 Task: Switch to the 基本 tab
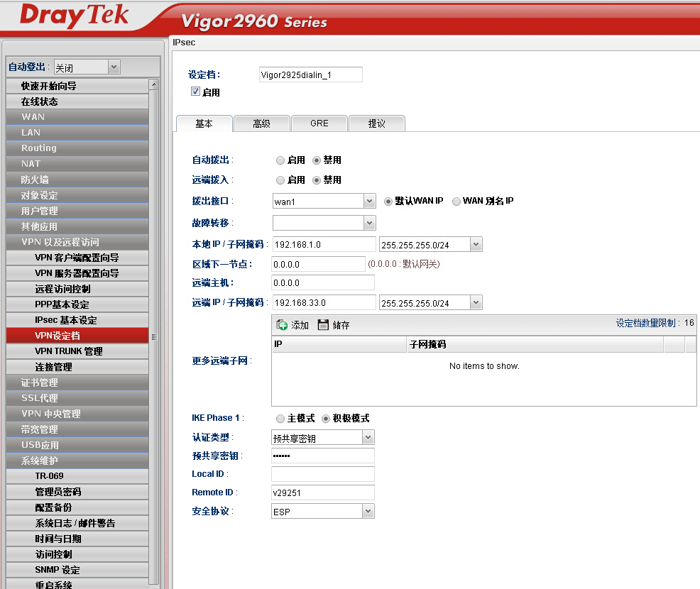pos(204,123)
